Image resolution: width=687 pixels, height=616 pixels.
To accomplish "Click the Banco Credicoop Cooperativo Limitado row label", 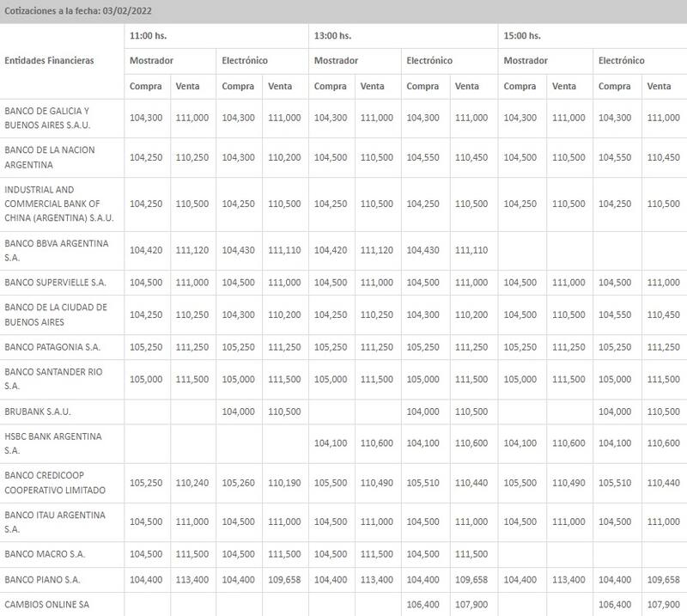I will click(56, 483).
